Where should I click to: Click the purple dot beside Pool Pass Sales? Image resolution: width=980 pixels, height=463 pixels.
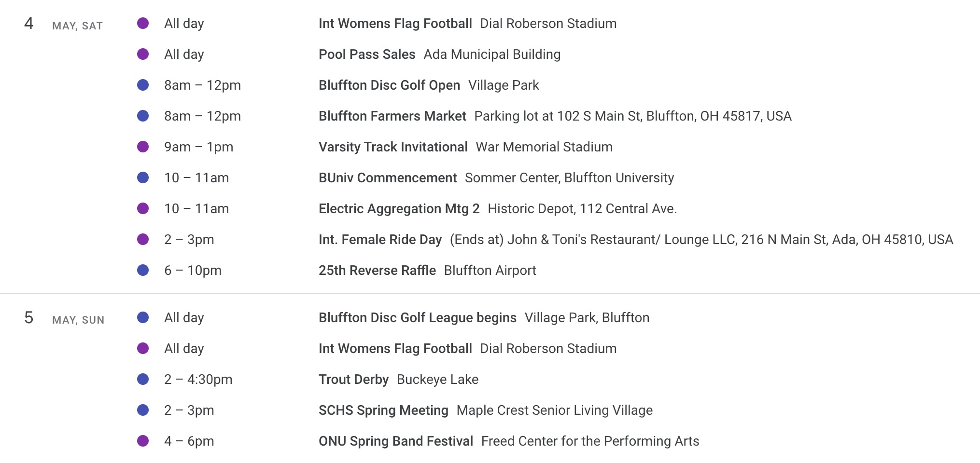click(x=143, y=54)
